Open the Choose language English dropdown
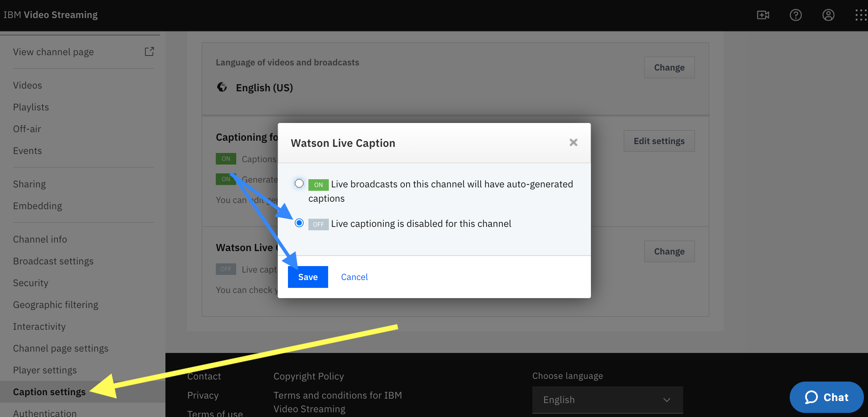868x417 pixels. (608, 400)
